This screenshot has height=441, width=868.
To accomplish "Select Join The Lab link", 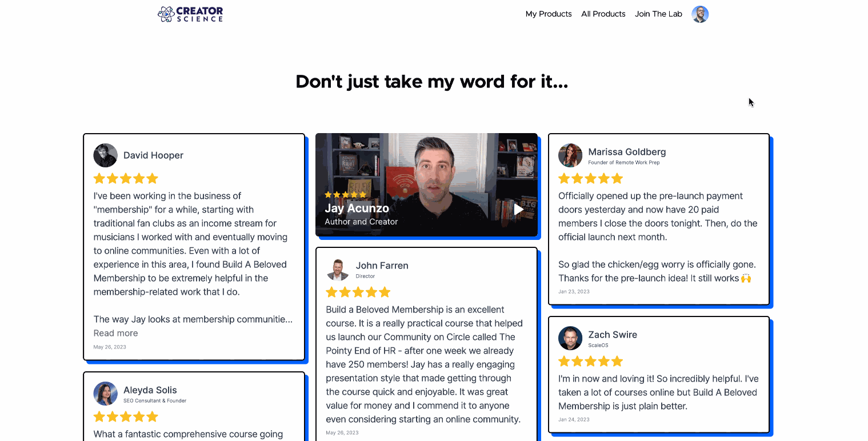I will [x=658, y=14].
